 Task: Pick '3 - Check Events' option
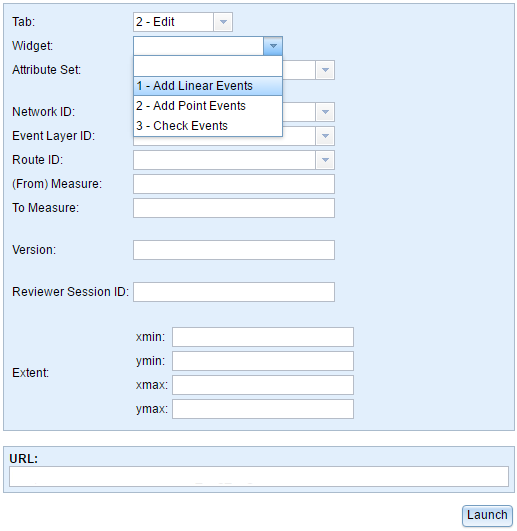(x=208, y=126)
